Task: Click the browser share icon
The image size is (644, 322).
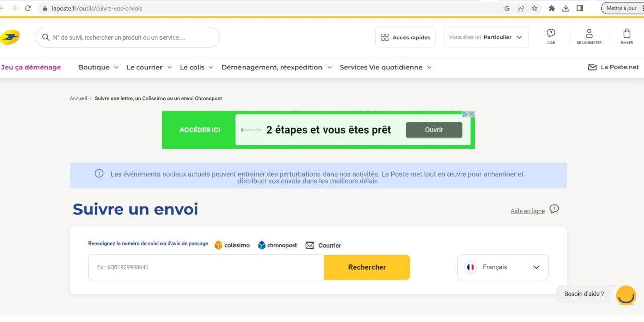Action: click(x=521, y=8)
